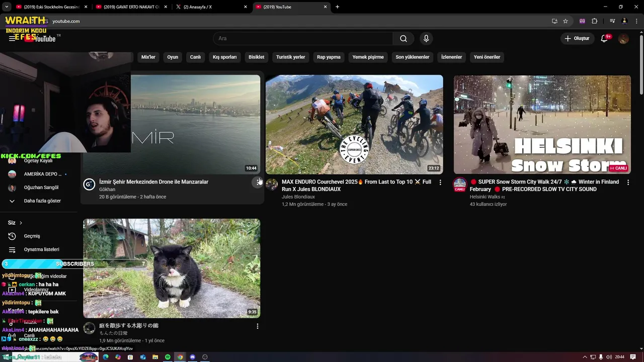Open options menu for Helsinki Snow Storm

pos(628,183)
